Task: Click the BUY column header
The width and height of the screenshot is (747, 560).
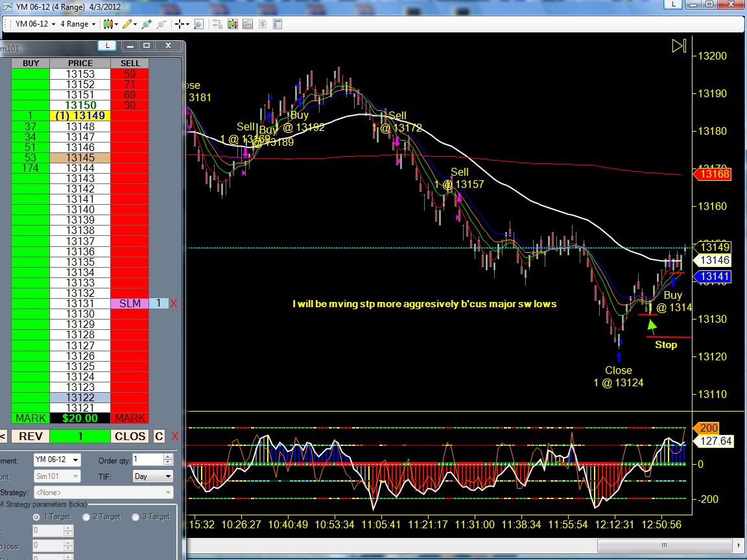Action: [x=30, y=64]
